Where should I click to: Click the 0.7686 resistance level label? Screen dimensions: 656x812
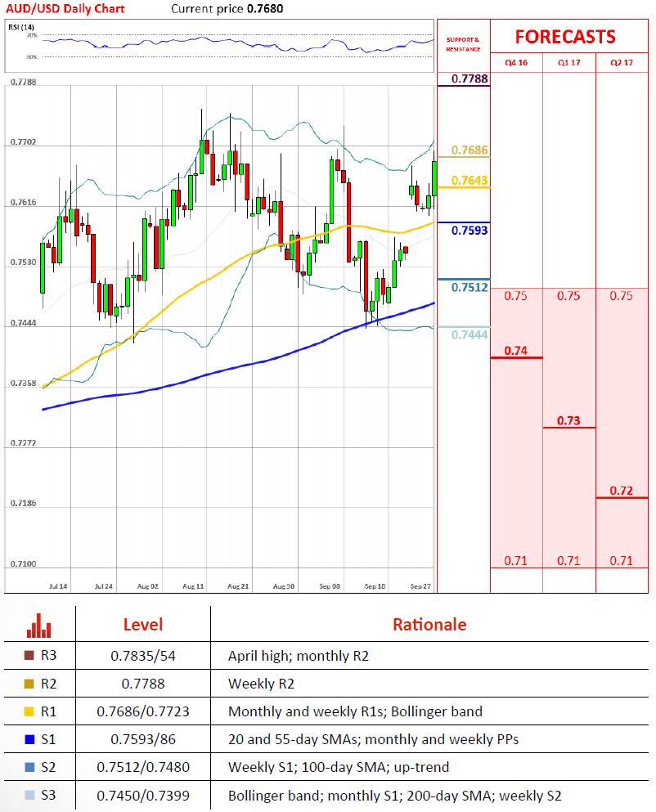(x=470, y=150)
